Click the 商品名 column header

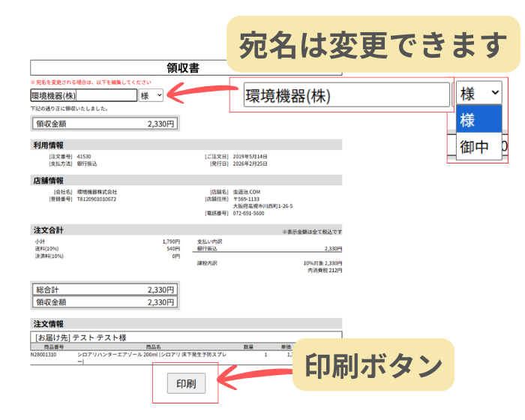pos(153,347)
